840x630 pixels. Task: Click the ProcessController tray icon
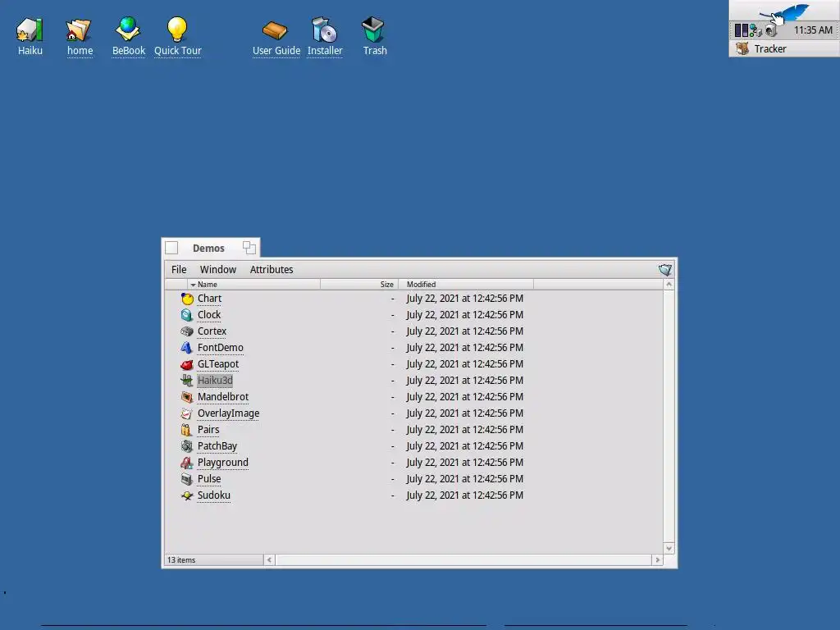pyautogui.click(x=742, y=30)
